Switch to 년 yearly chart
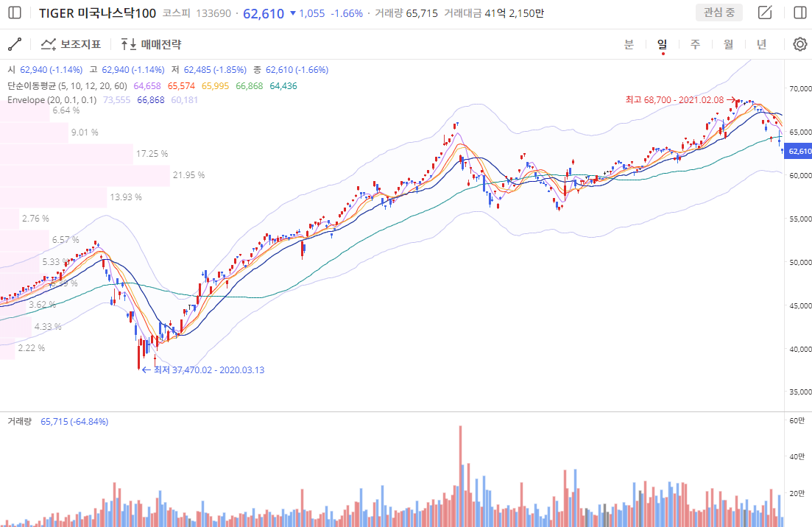Viewport: 812px width, 527px height. coord(761,44)
